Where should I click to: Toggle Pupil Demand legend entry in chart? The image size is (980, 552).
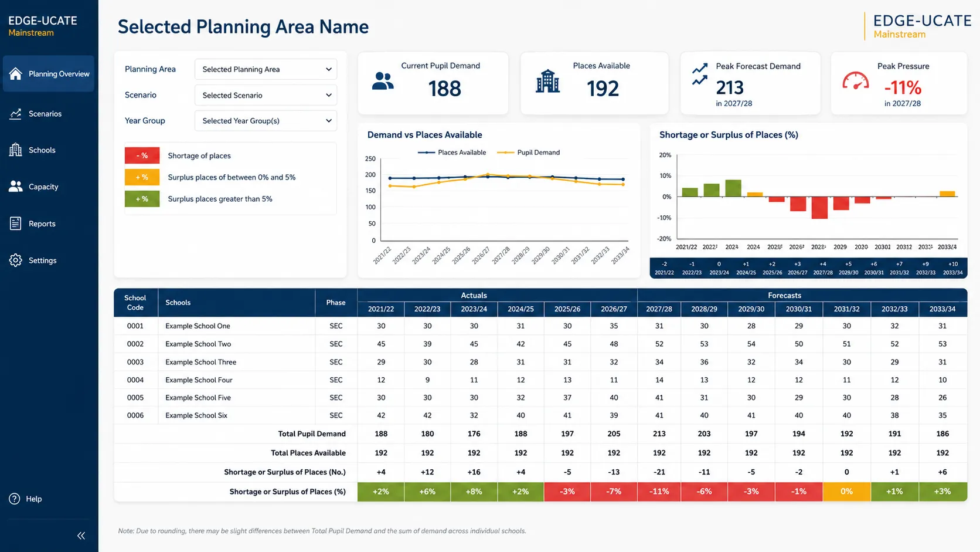click(528, 153)
